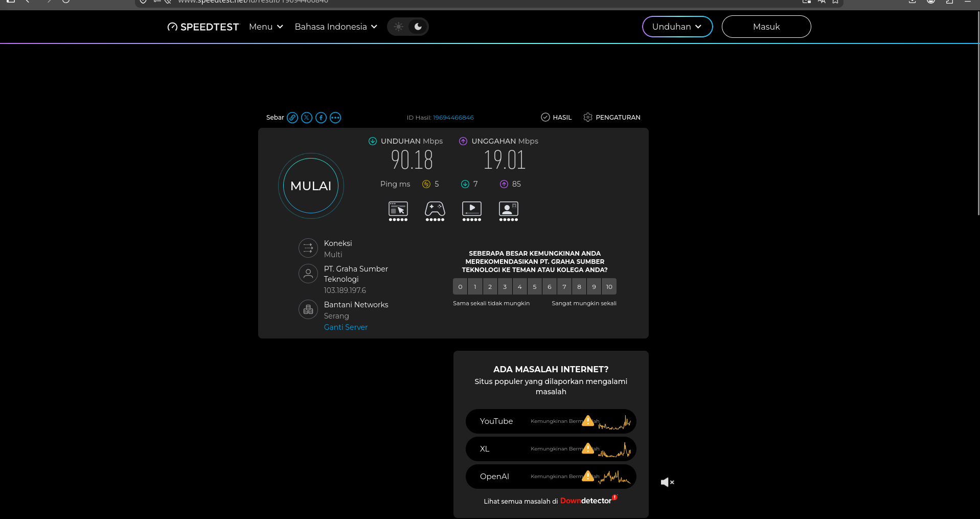The height and width of the screenshot is (519, 980).
Task: Click the "PT. Graha Sumber Teknologi" provider name
Action: click(x=356, y=274)
